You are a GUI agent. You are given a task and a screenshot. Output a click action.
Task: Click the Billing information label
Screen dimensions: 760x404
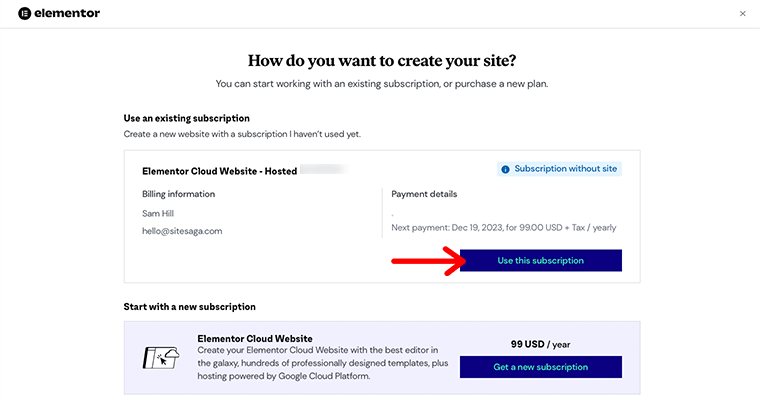[x=178, y=194]
